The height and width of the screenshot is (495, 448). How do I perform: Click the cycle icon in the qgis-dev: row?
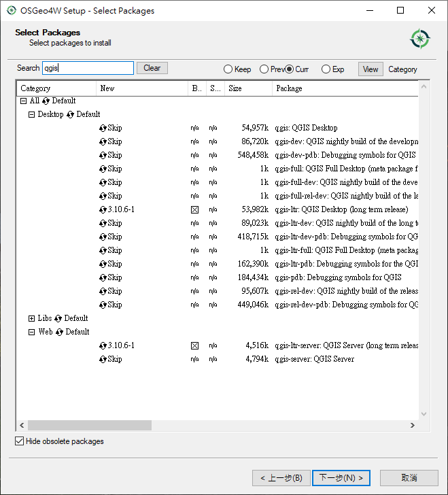(103, 141)
